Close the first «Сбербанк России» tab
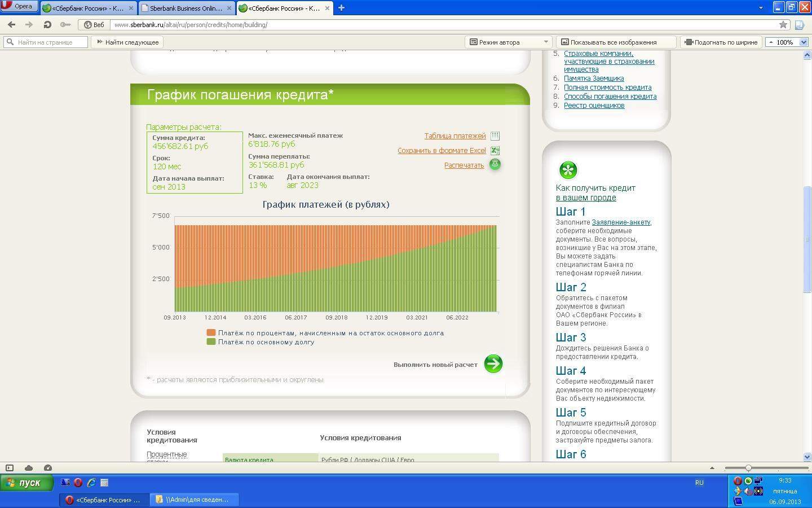 coord(131,8)
